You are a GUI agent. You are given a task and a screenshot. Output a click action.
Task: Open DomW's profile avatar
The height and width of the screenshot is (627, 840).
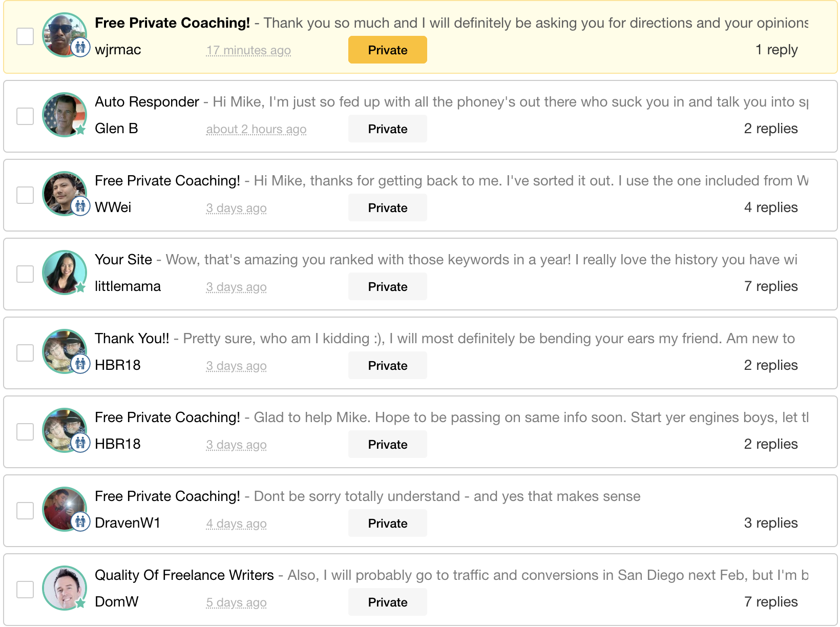tap(64, 588)
